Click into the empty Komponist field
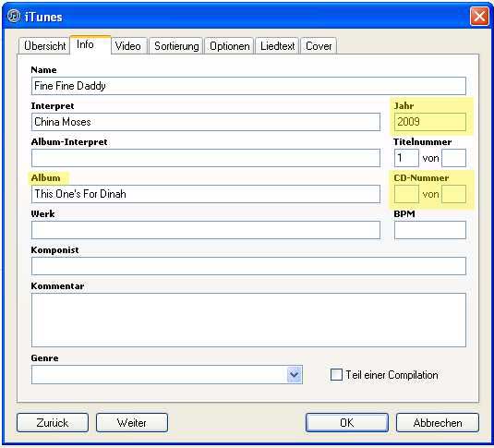Screen dimensions: 494x448 coord(248,266)
